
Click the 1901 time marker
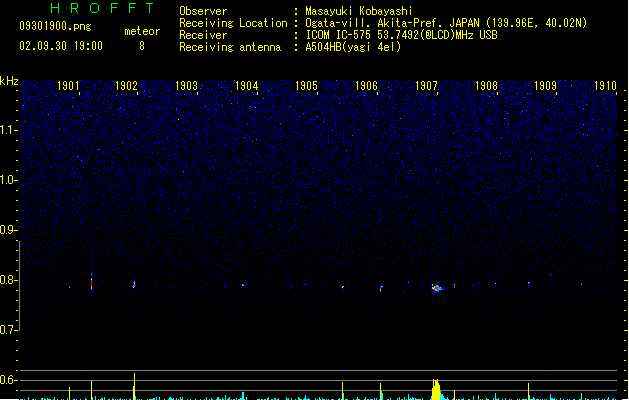click(x=68, y=86)
